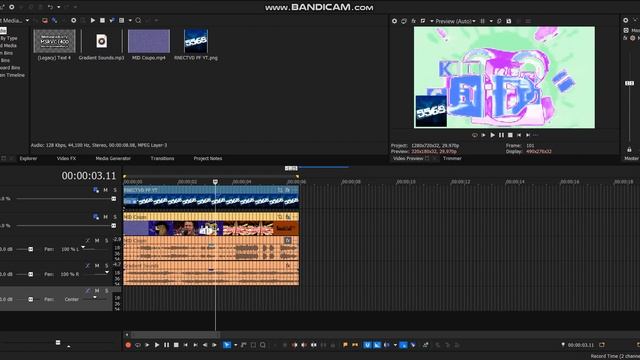The height and width of the screenshot is (360, 640).
Task: Open the Auto Ripple dropdown arrow
Action: pos(395,345)
